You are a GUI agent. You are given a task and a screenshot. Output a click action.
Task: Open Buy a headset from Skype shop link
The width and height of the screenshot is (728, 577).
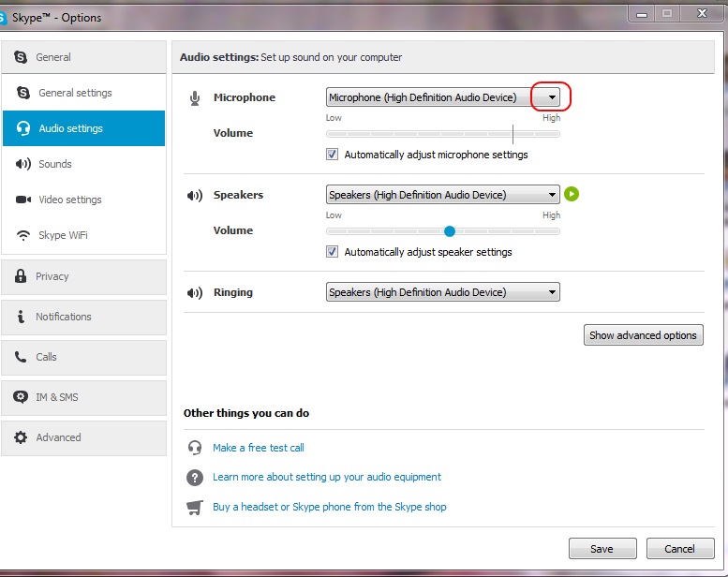(x=329, y=507)
